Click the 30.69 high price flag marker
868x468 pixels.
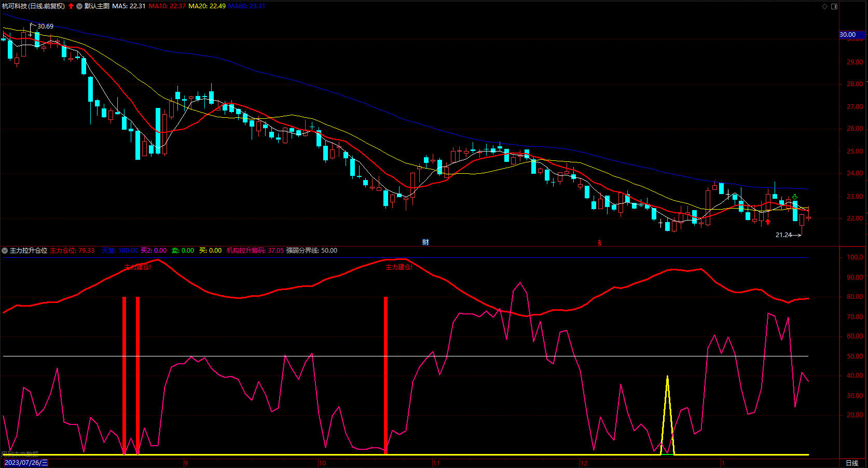[45, 26]
